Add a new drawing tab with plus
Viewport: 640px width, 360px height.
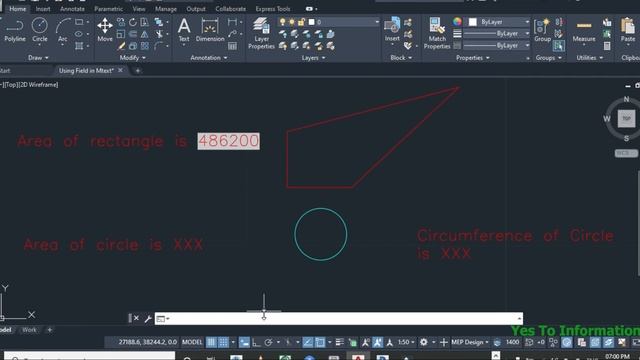click(x=138, y=71)
